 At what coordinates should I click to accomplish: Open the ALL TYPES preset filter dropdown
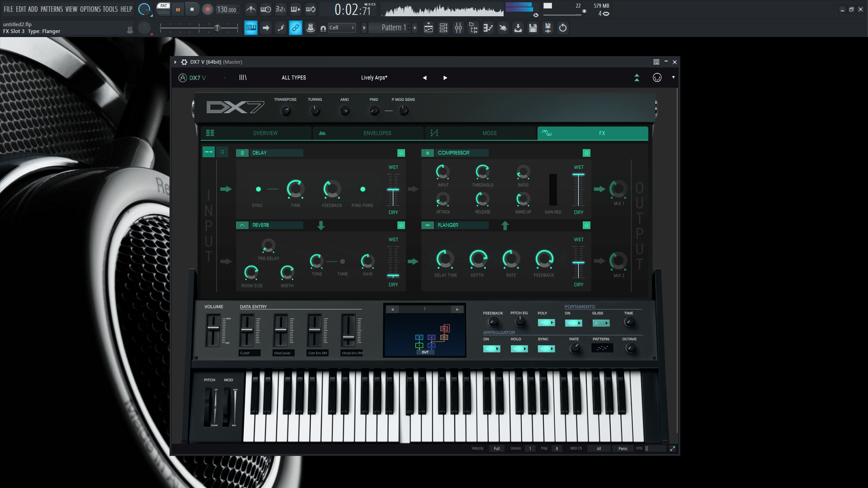click(x=293, y=78)
